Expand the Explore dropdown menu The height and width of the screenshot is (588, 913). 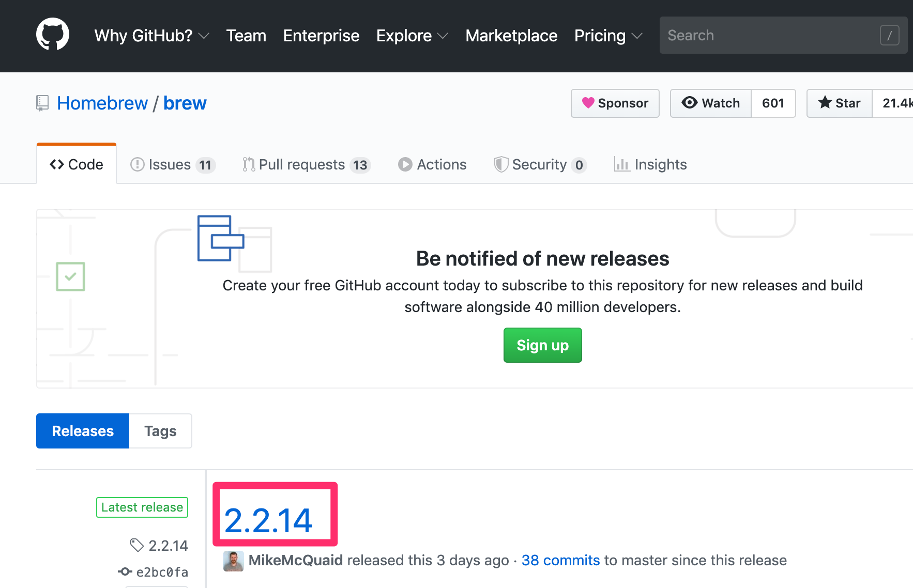pyautogui.click(x=412, y=36)
